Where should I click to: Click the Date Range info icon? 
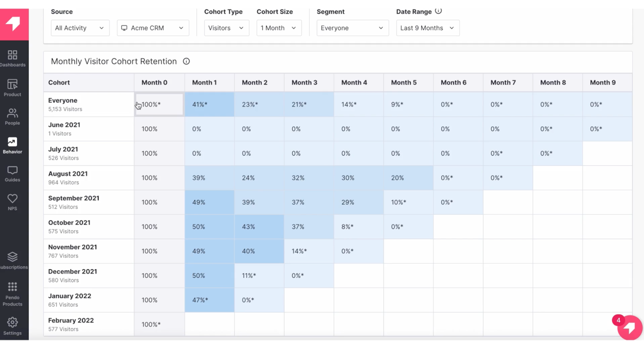coord(438,11)
